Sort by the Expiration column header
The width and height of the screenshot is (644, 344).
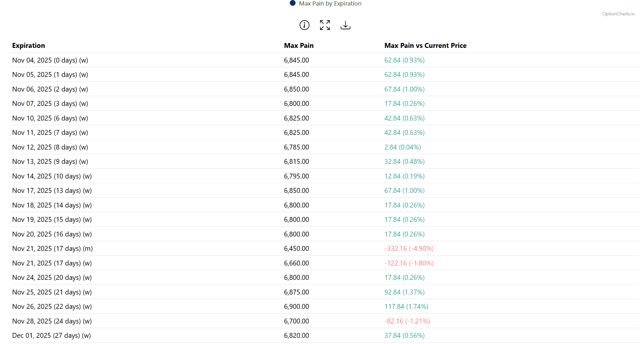(29, 46)
